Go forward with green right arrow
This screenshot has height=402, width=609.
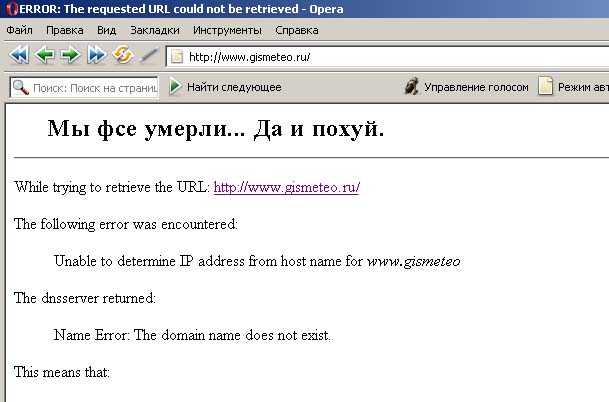[x=70, y=55]
